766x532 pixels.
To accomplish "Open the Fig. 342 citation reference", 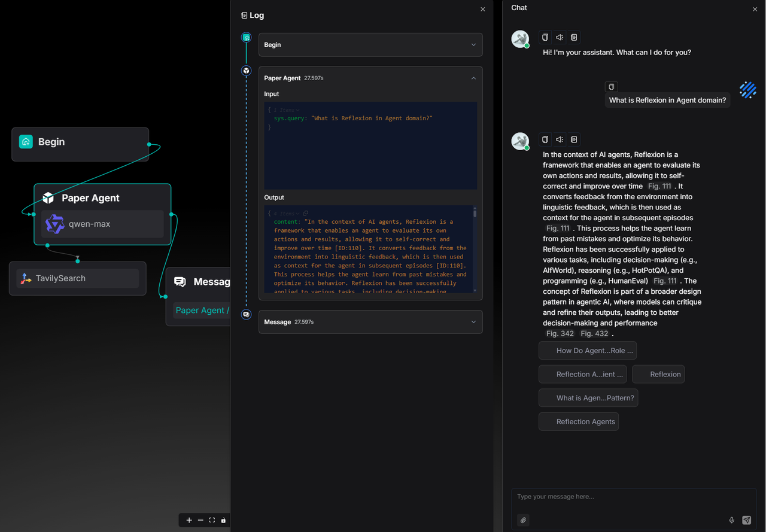I will 560,333.
